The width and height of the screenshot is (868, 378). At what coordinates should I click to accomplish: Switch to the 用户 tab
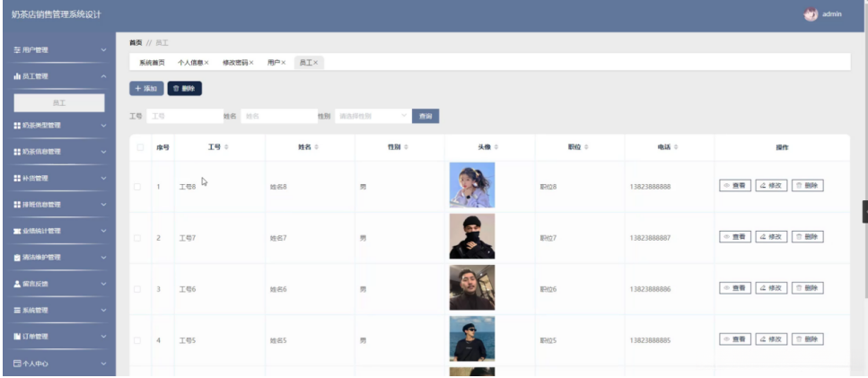273,63
